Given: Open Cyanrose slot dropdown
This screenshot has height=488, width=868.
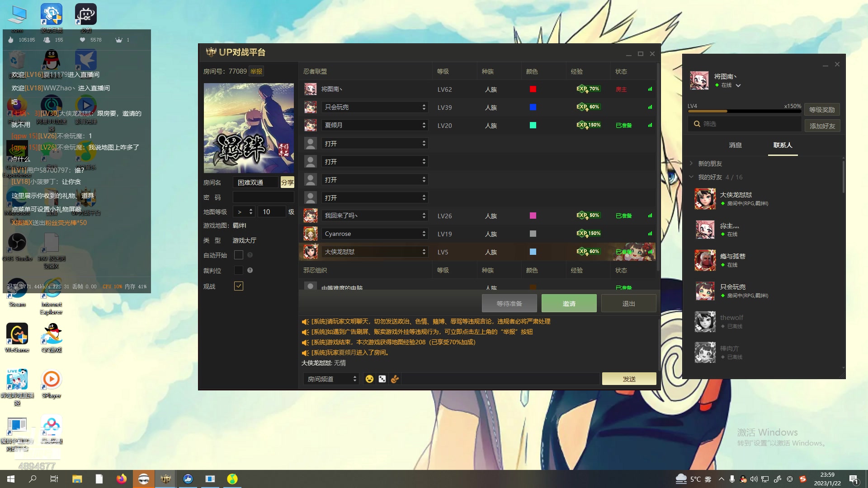Looking at the screenshot, I should click(375, 234).
